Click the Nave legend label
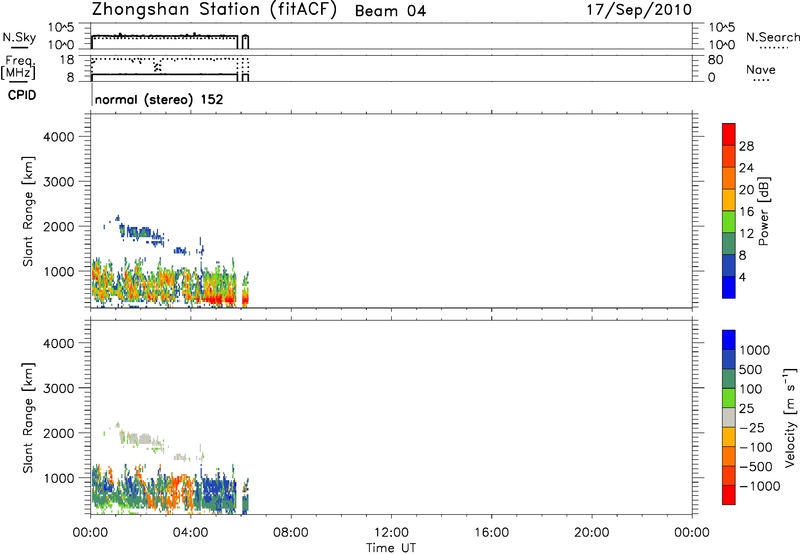Screen dimensions: 800x554 click(x=761, y=70)
